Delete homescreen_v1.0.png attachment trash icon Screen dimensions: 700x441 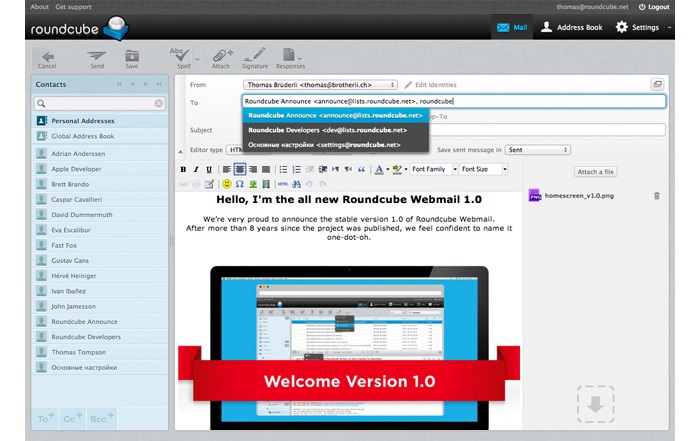tap(657, 196)
